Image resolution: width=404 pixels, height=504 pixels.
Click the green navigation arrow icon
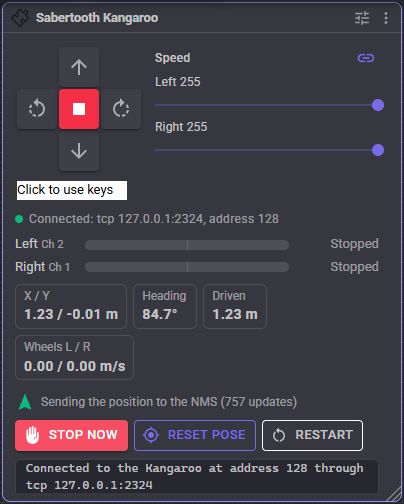click(x=25, y=402)
